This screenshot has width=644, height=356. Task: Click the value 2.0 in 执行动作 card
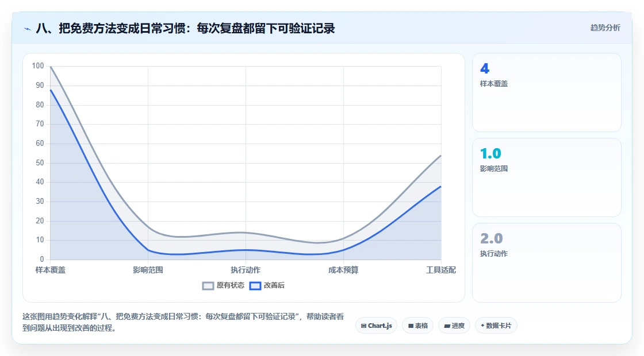(x=491, y=238)
